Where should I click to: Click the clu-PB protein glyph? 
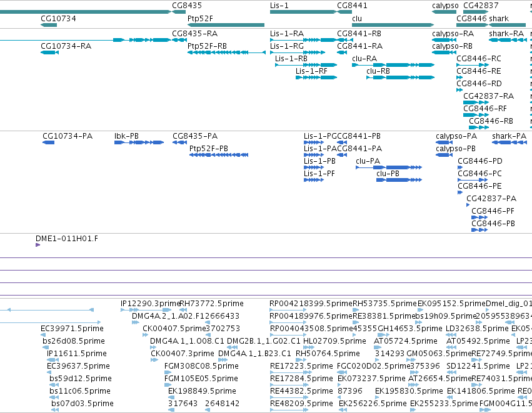coord(399,180)
